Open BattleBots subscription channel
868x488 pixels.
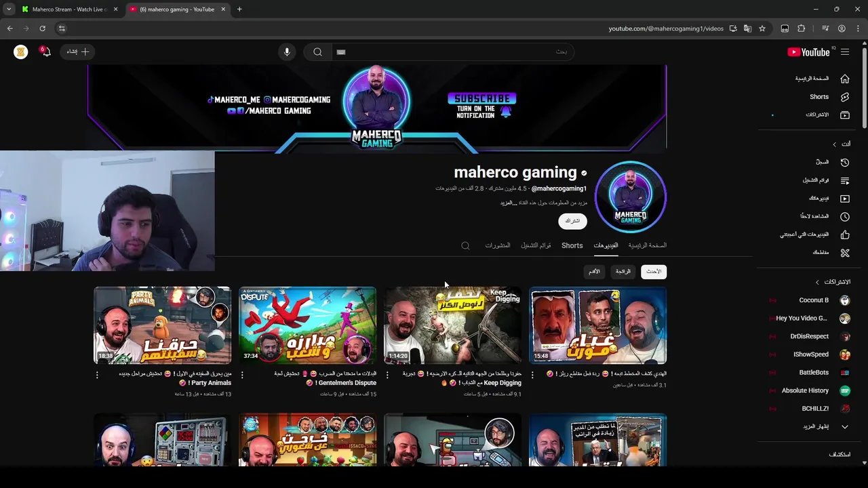[x=814, y=373]
